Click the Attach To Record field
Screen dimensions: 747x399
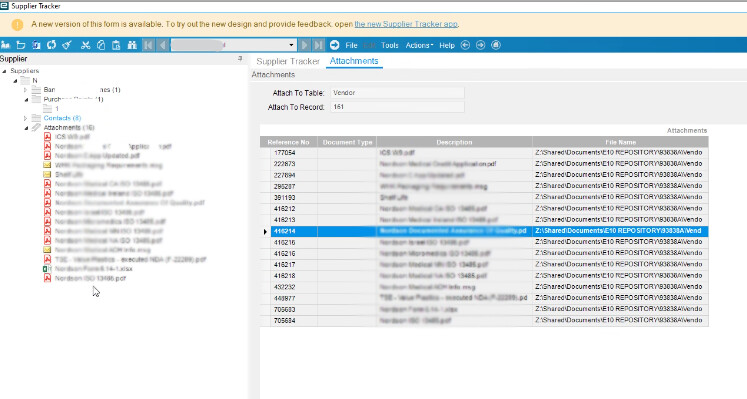pos(397,107)
